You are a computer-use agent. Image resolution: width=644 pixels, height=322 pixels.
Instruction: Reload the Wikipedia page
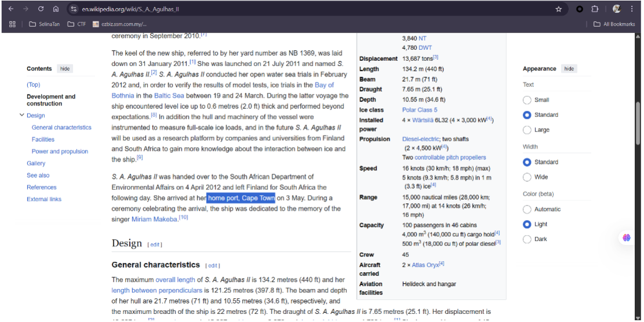[41, 9]
